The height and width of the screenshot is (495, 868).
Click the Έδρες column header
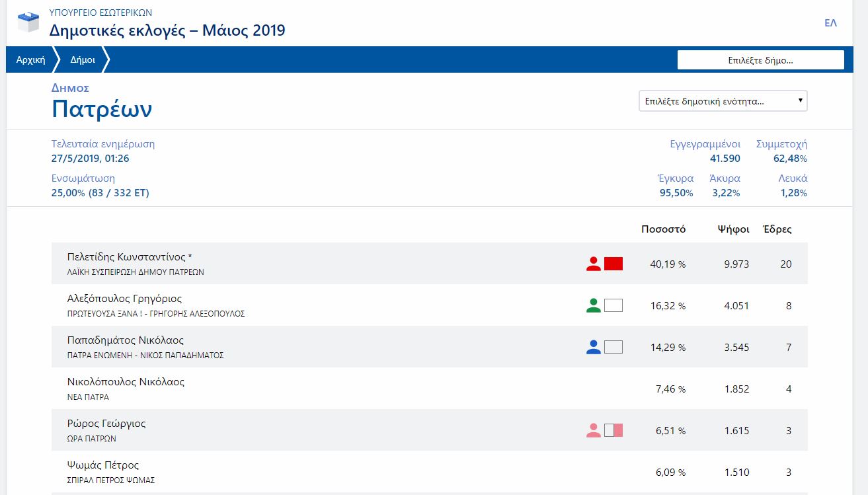click(777, 229)
